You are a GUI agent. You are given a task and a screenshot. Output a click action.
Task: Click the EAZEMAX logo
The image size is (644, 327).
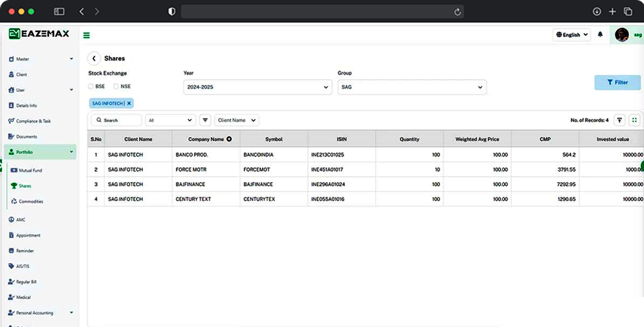point(39,34)
